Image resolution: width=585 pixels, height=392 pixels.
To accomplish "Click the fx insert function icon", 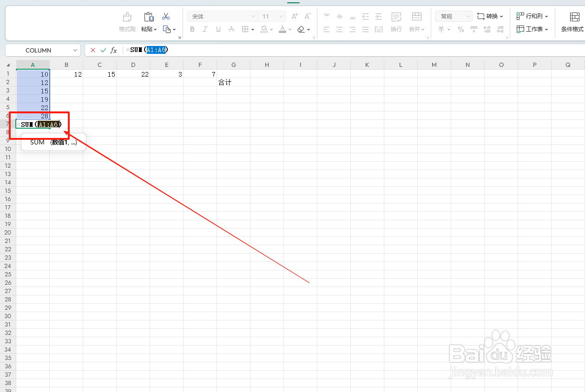I will (x=114, y=50).
